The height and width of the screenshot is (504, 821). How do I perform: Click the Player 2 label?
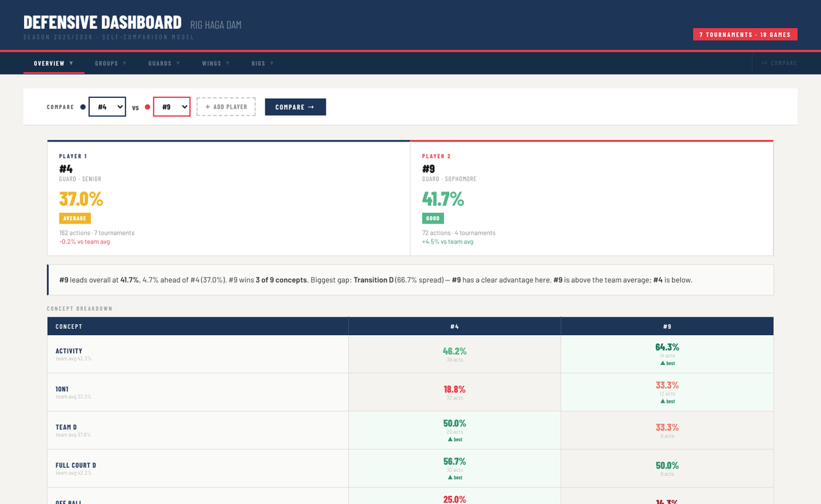[x=436, y=157]
